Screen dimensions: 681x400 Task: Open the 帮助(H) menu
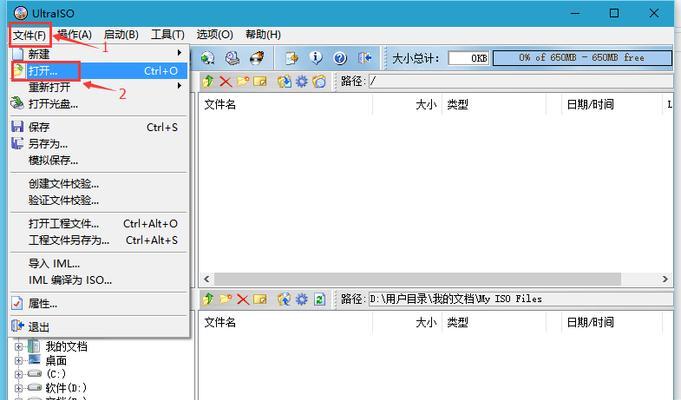coord(263,35)
